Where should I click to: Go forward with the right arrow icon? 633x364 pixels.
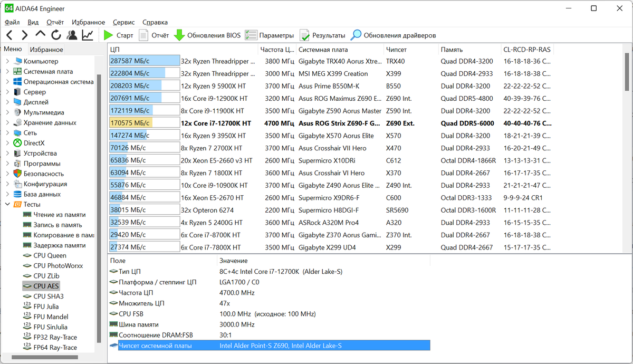tap(25, 35)
